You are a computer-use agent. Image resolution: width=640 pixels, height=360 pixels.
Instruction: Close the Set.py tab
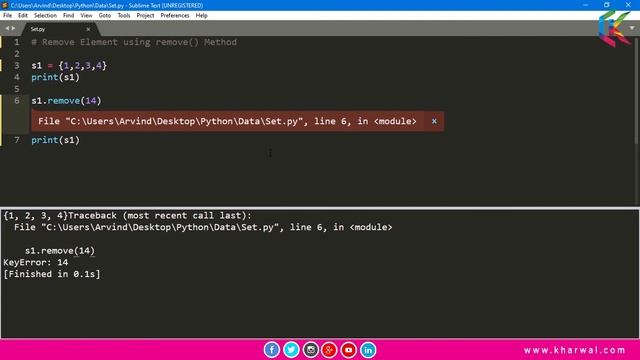click(x=88, y=29)
